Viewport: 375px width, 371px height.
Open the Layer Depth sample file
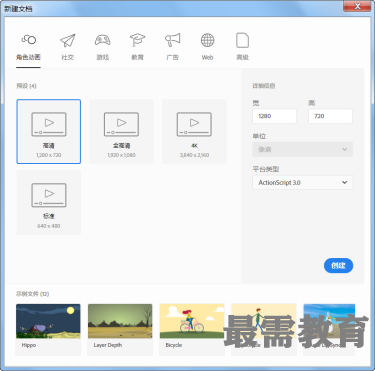[x=120, y=329]
